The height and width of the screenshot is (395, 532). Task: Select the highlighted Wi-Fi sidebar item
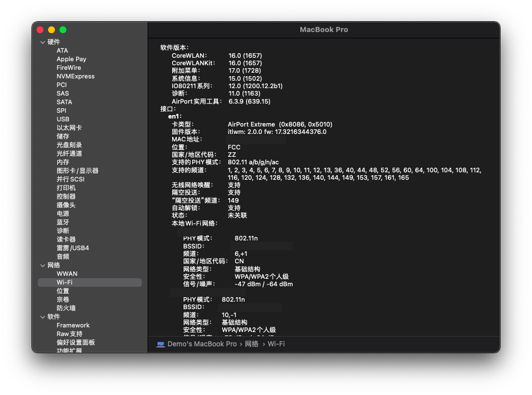(x=90, y=283)
